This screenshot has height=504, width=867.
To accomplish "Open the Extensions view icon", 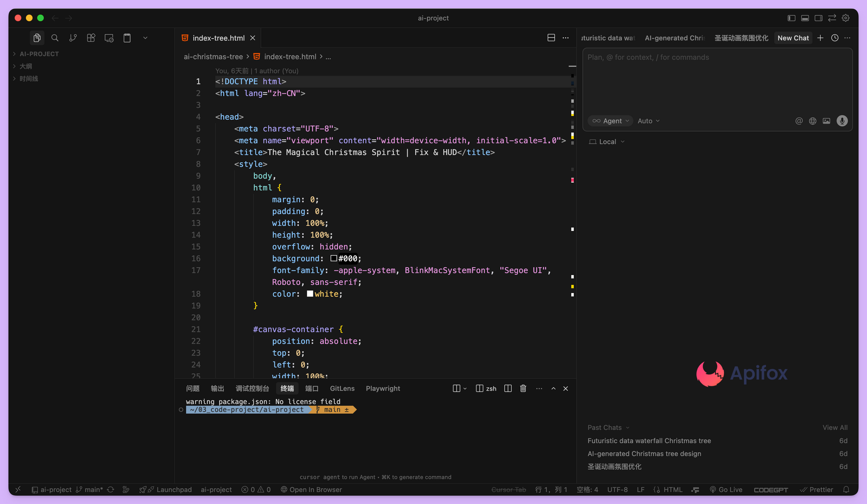I will [x=91, y=38].
